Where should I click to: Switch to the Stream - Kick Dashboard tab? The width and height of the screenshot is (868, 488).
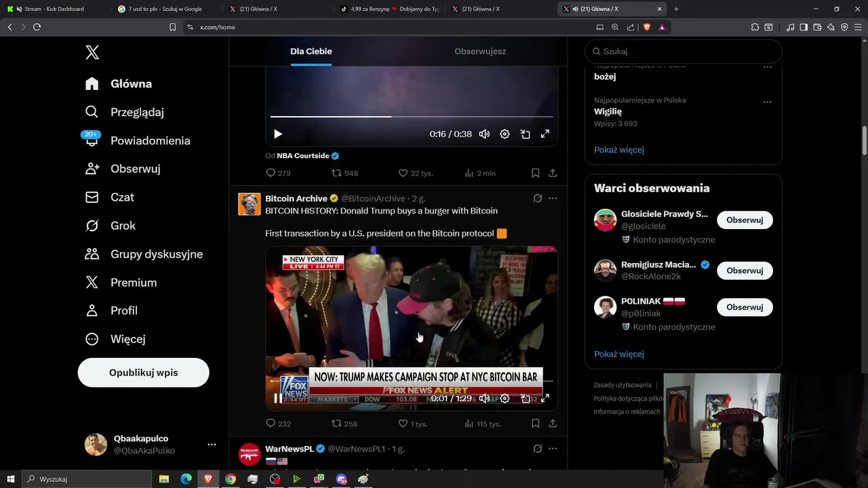coord(54,9)
